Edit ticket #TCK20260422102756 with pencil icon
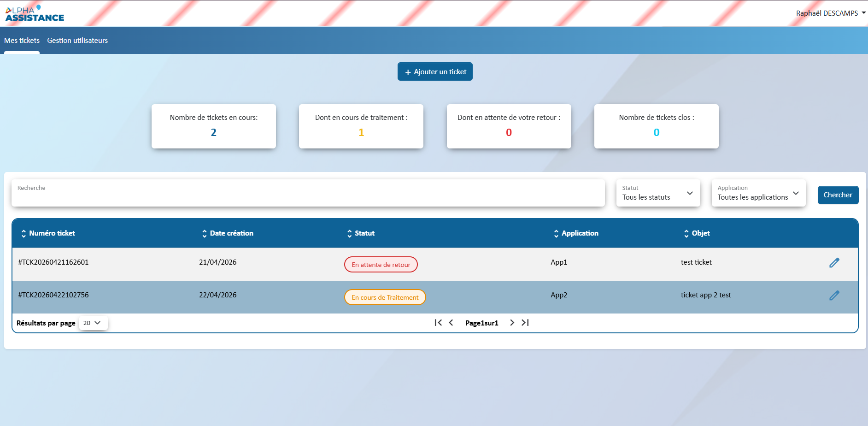Screen dimensions: 868x426 [x=834, y=296]
